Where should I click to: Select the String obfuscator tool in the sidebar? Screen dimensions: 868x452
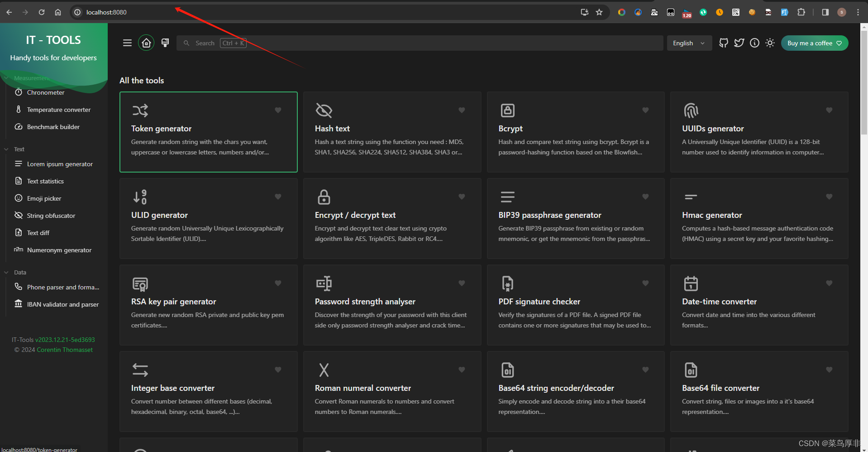tap(50, 216)
